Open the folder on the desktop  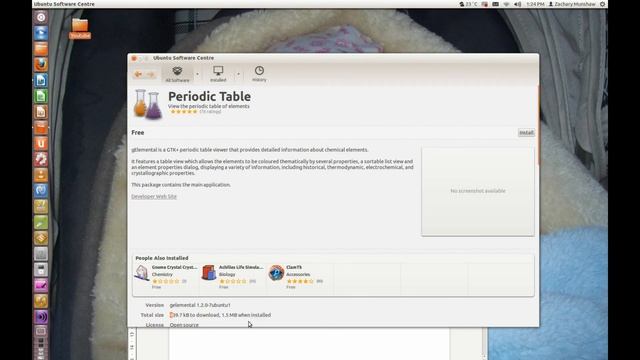click(80, 29)
